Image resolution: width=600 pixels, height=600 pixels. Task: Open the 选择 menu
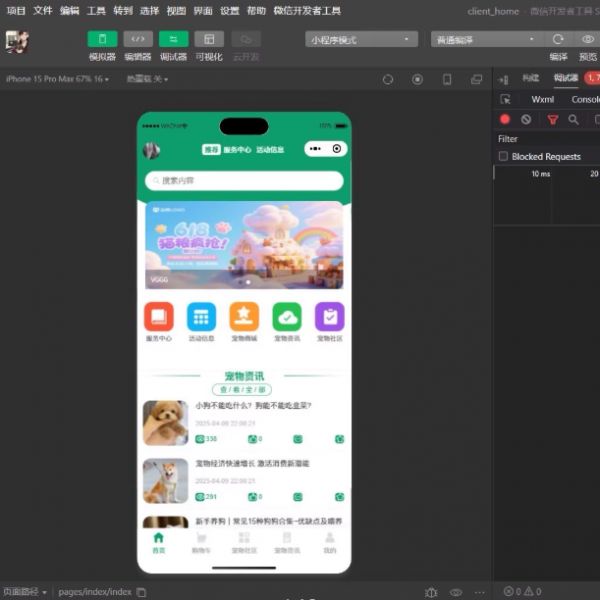tap(149, 11)
